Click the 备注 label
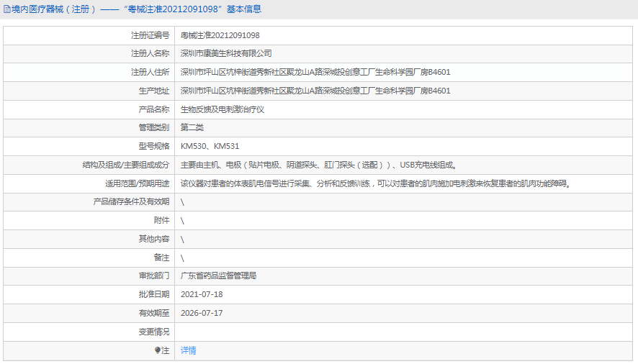 (x=161, y=258)
